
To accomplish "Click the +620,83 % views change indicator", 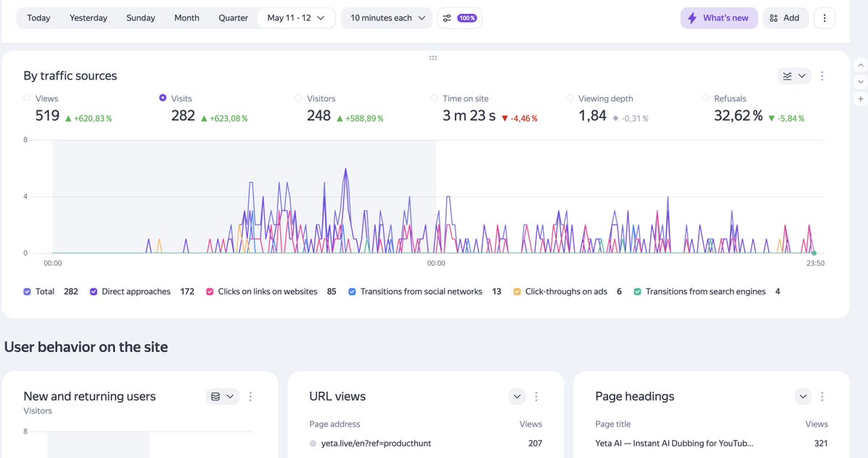I will pos(88,119).
